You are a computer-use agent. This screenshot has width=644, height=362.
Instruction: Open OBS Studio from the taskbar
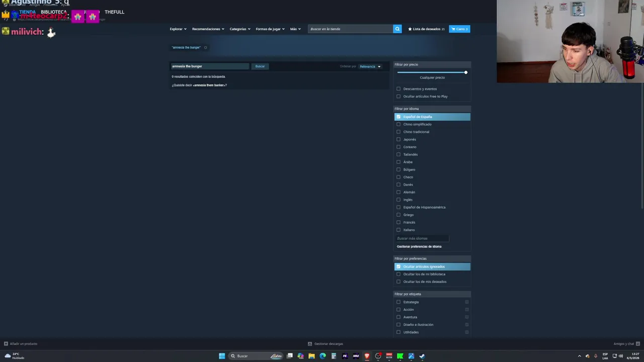378,356
